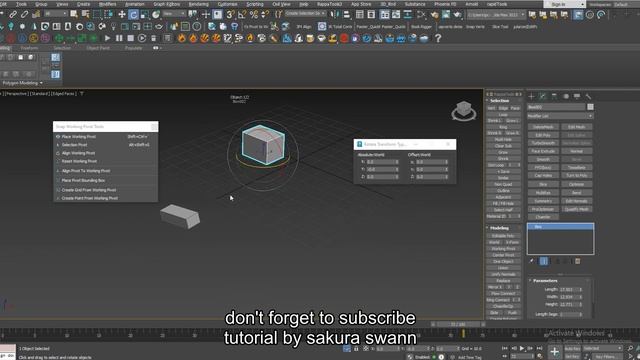
Task: Click the Pin Stack icon below modifier stack
Action: (531, 261)
